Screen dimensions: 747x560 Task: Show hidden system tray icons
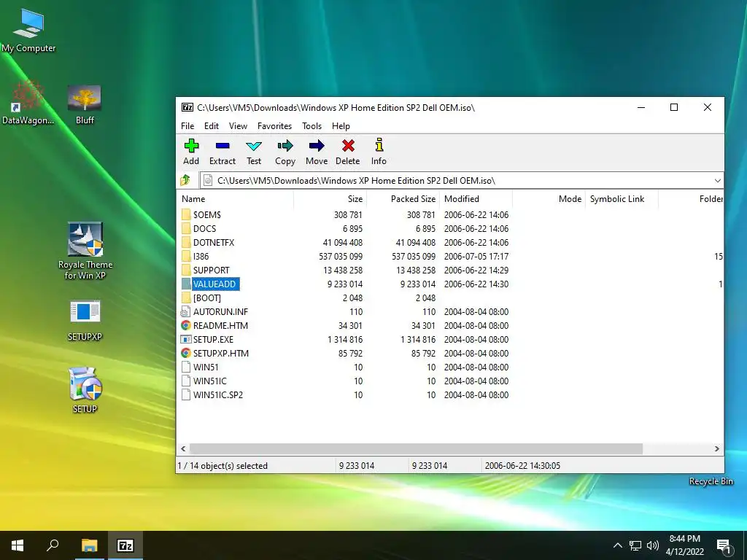point(617,545)
